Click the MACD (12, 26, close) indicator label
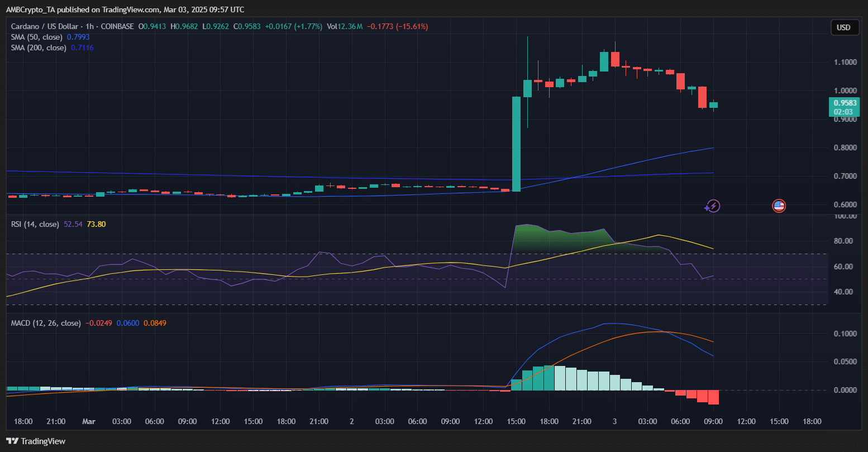This screenshot has height=452, width=868. [x=46, y=323]
